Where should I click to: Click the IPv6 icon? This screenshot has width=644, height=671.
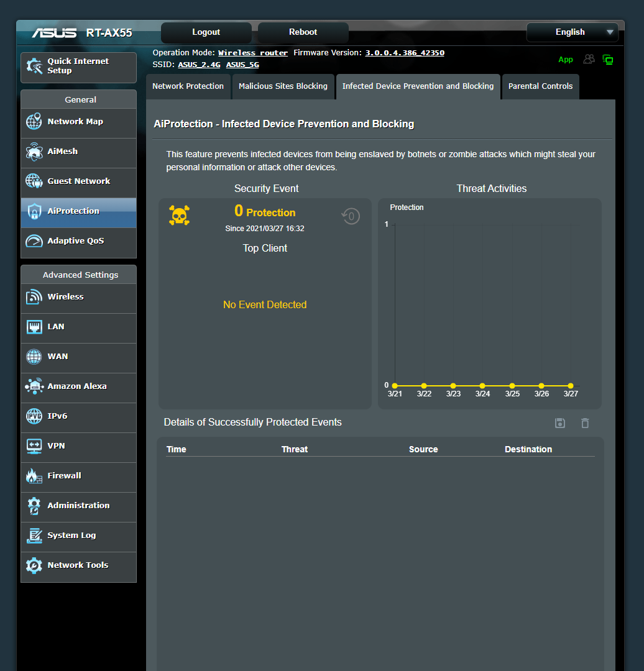click(x=34, y=416)
